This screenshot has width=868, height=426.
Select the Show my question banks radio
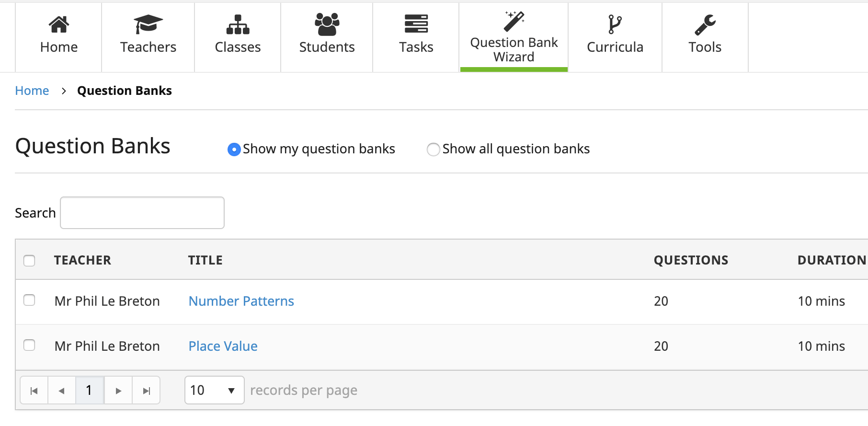click(x=233, y=149)
